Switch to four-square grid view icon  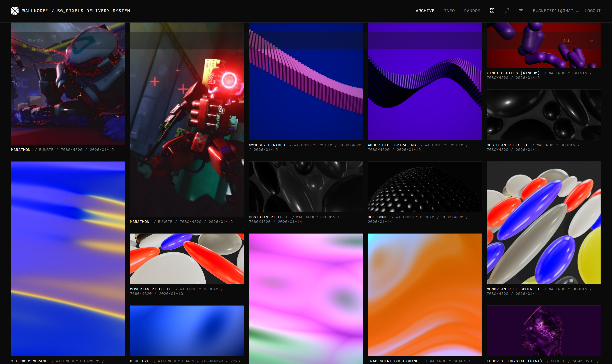coord(492,11)
